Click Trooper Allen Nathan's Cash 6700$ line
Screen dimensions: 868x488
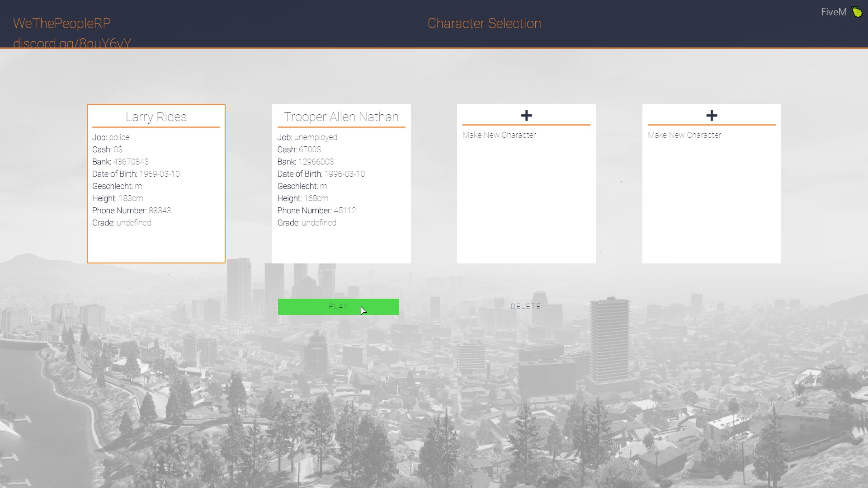click(299, 150)
